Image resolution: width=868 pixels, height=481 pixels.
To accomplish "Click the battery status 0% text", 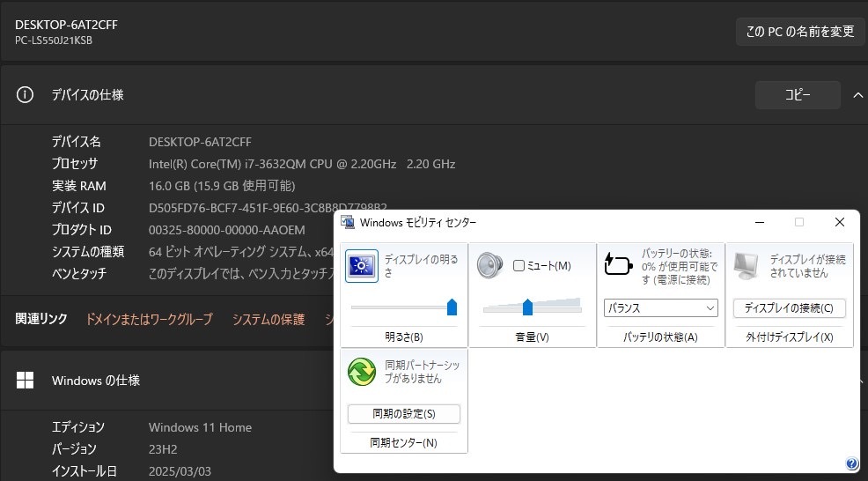I will click(x=680, y=267).
